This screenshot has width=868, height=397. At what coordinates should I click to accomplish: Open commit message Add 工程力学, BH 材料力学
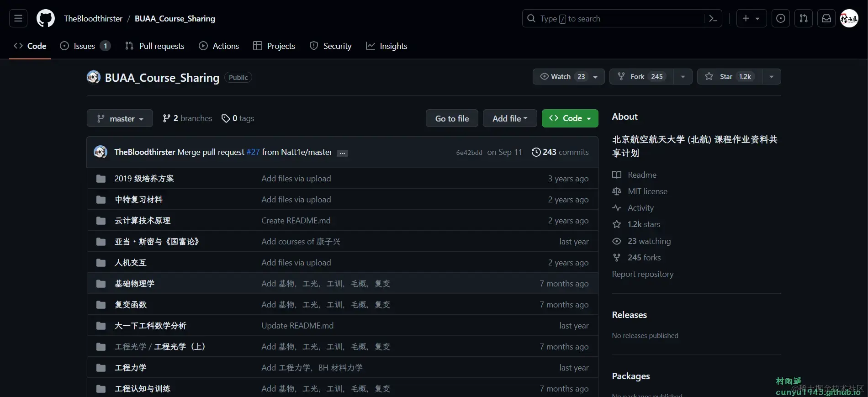312,368
